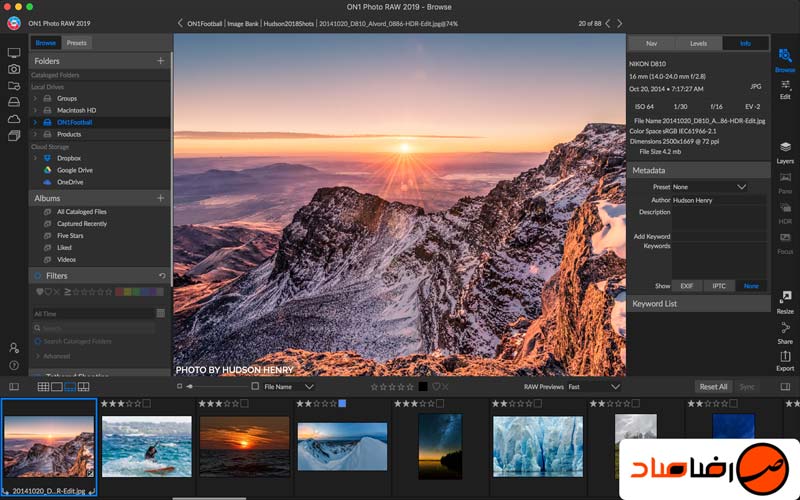Click the Sync button
The height and width of the screenshot is (500, 800).
746,387
